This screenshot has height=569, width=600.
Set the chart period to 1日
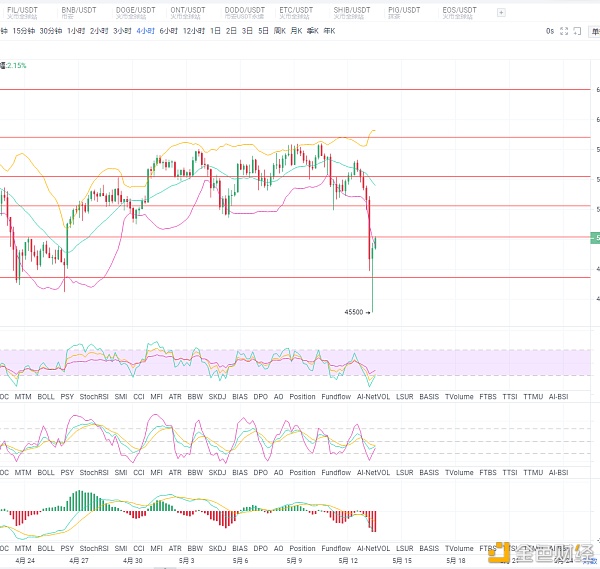[x=215, y=31]
